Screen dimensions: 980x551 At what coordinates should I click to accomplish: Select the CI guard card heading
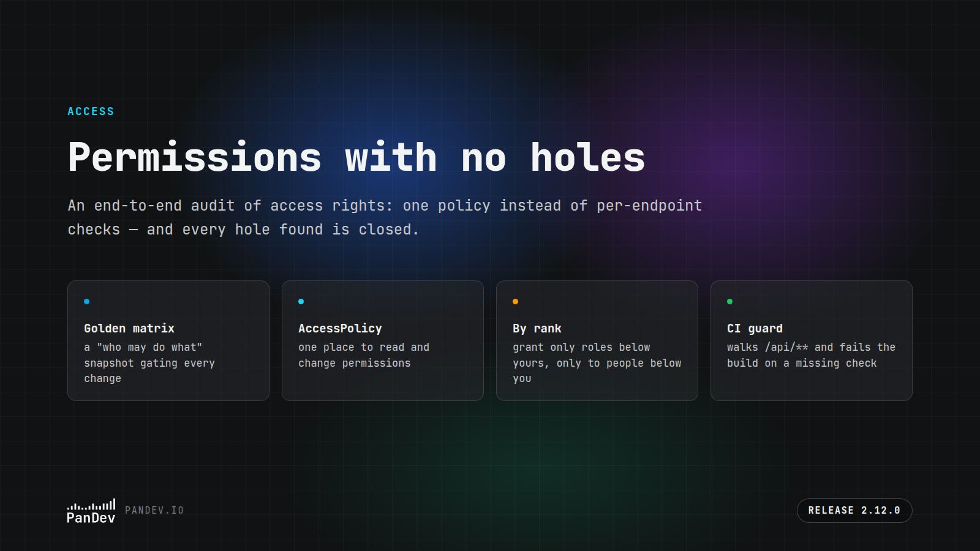point(755,329)
